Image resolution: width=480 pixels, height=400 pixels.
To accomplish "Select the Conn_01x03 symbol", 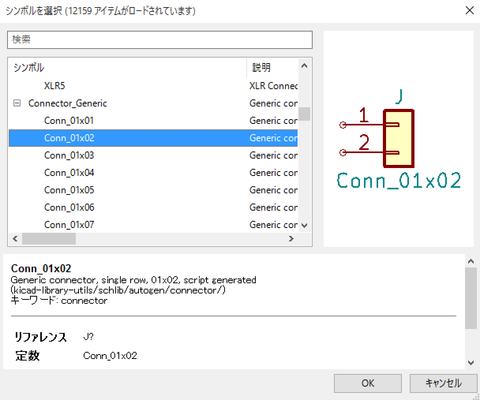I will click(x=153, y=155).
